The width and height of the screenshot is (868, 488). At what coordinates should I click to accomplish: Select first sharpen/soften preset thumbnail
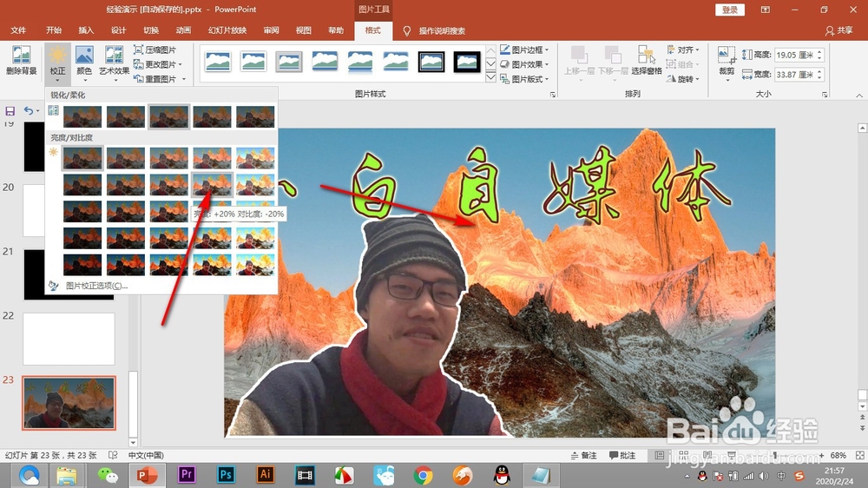point(82,117)
